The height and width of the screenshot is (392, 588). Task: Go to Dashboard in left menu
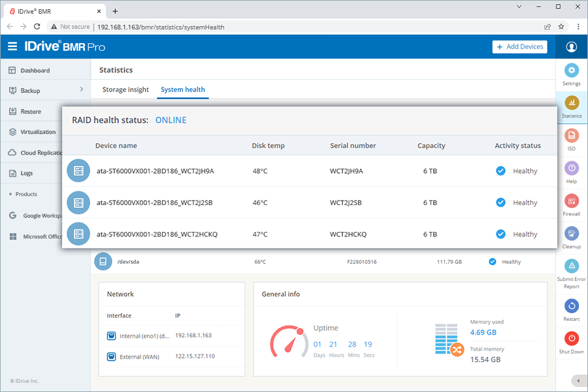tap(35, 71)
